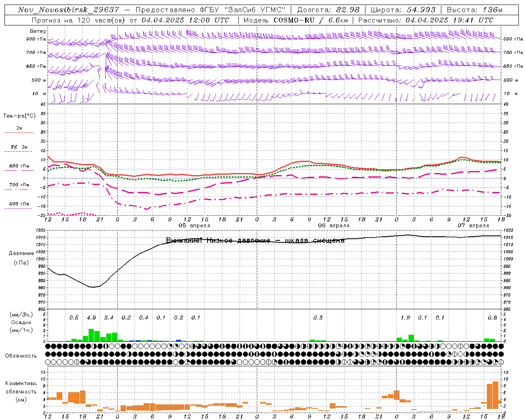The width and height of the screenshot is (525, 420).
Task: Click the '0.8' precipitation total
Action: click(x=492, y=318)
